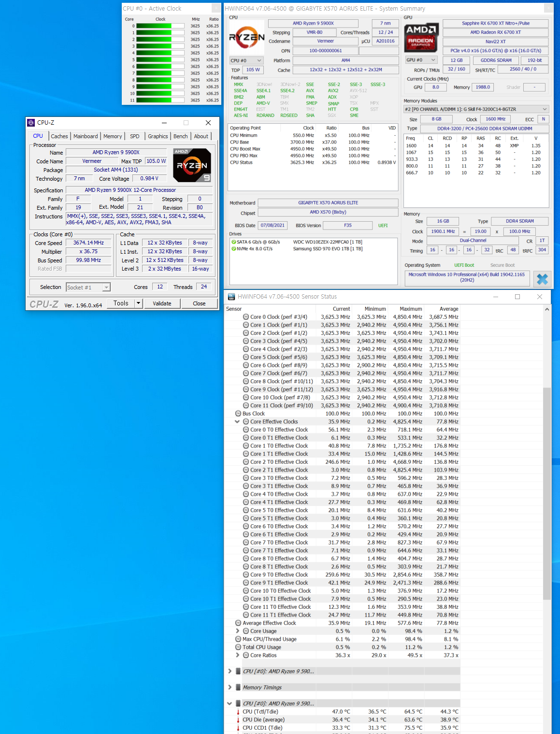560x734 pixels.
Task: Open the Socket #1 selection dropdown in CPU-Z
Action: coord(88,288)
